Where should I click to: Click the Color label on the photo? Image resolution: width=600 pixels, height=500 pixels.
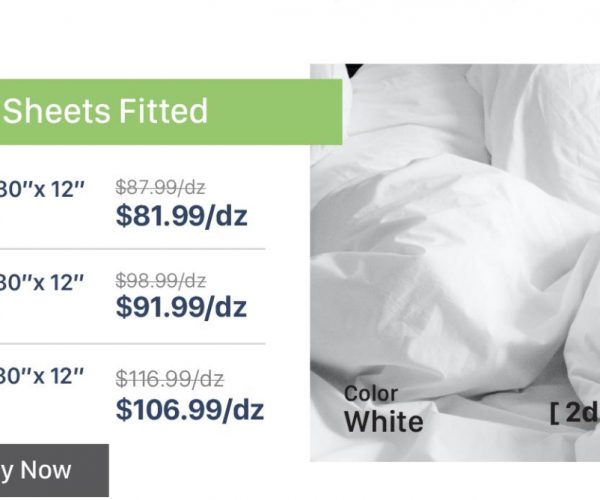(x=370, y=394)
